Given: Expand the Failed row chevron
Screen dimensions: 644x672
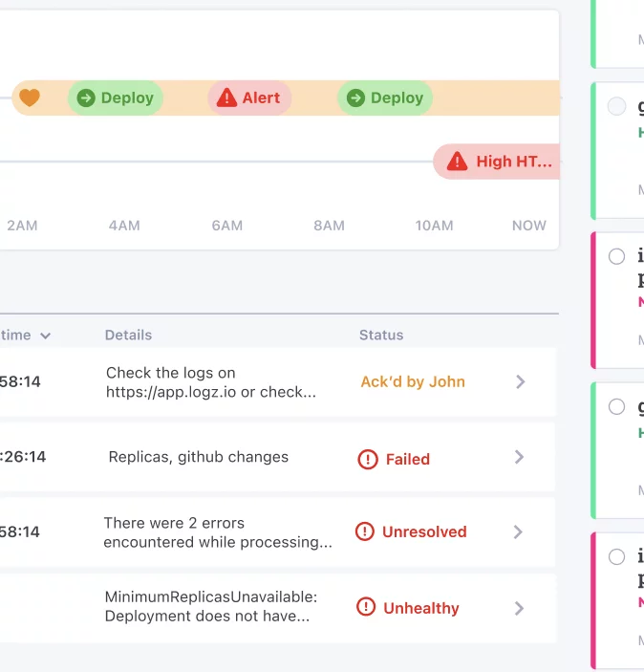Looking at the screenshot, I should (x=520, y=457).
